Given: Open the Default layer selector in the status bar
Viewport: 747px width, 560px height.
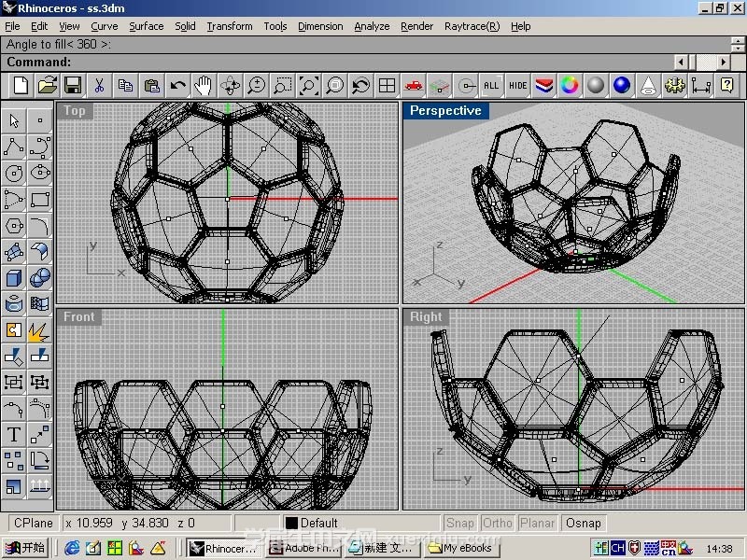Looking at the screenshot, I should tap(360, 523).
